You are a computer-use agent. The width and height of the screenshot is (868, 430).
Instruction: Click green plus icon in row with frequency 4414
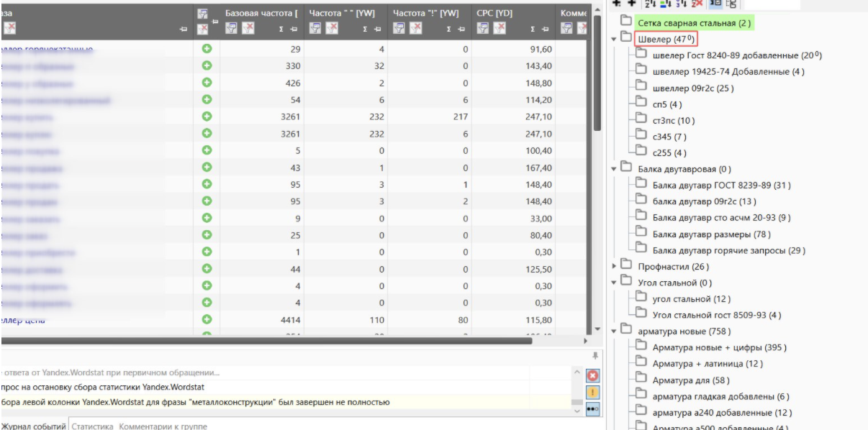click(x=207, y=319)
